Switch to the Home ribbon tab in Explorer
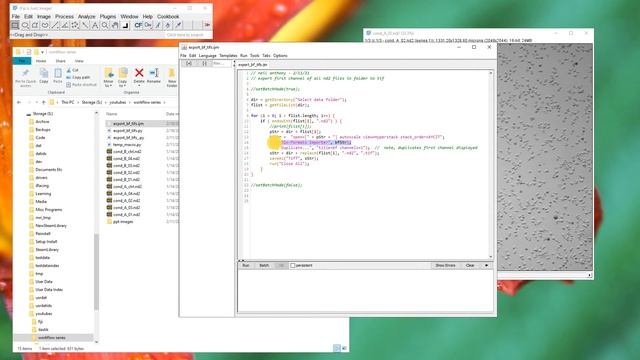 point(41,61)
